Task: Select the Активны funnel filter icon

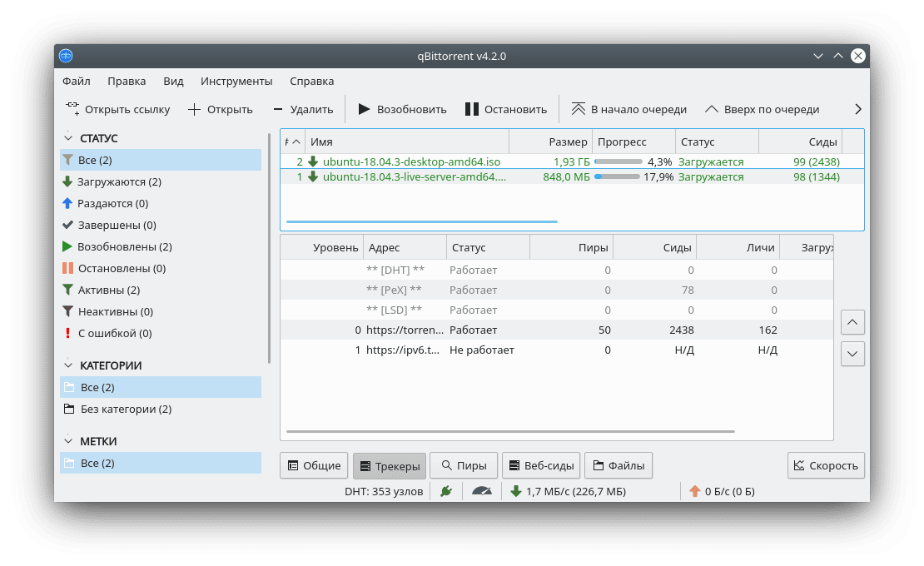Action: [67, 290]
